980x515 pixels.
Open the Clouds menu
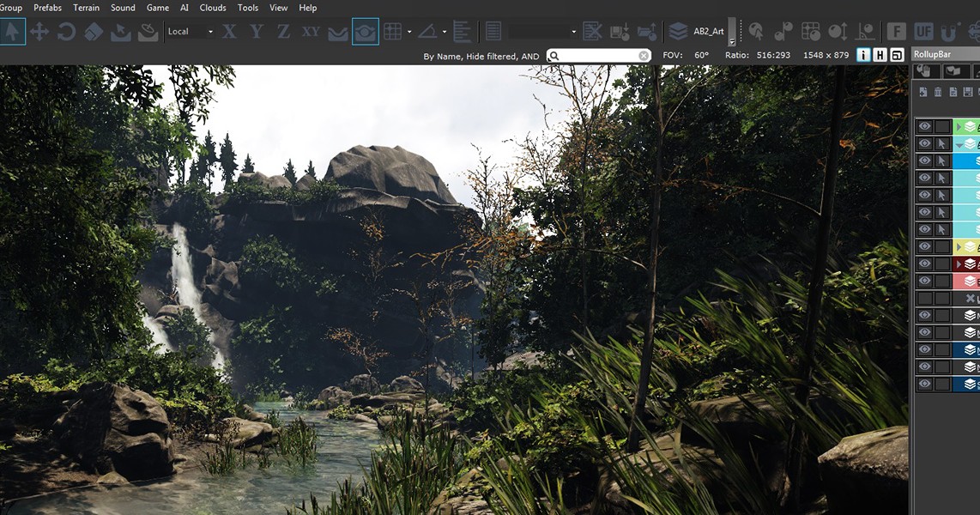tap(213, 8)
